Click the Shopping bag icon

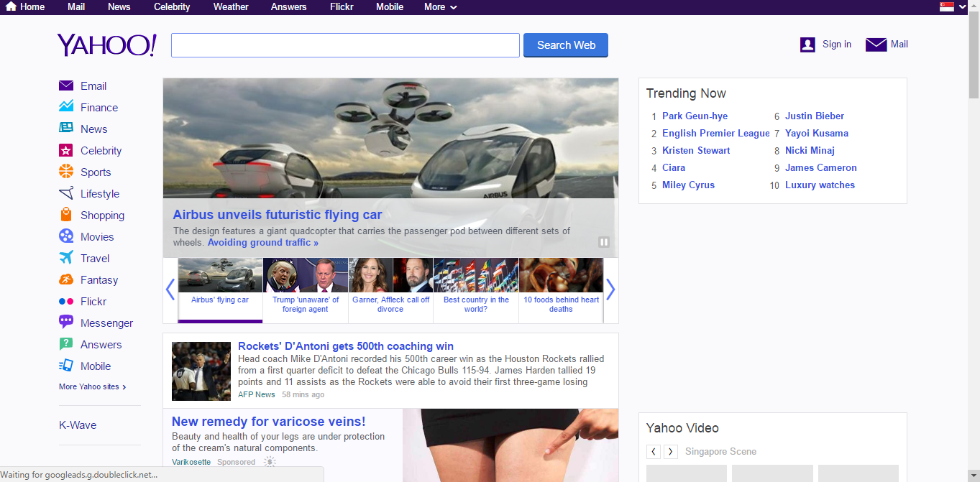tap(66, 215)
